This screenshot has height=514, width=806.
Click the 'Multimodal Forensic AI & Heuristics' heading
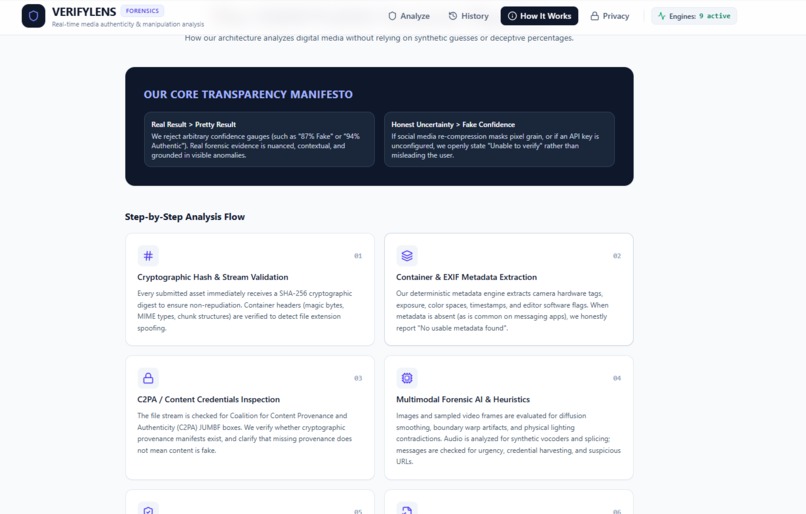click(463, 399)
